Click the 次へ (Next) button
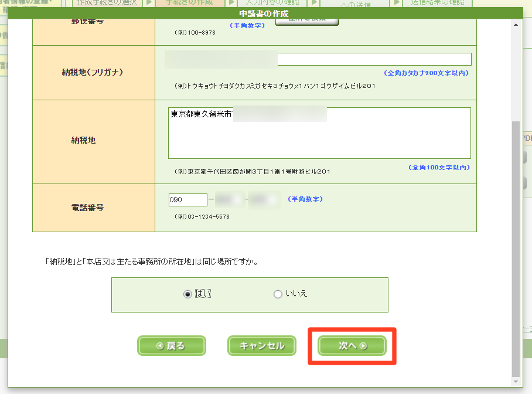This screenshot has height=394, width=532. tap(352, 346)
